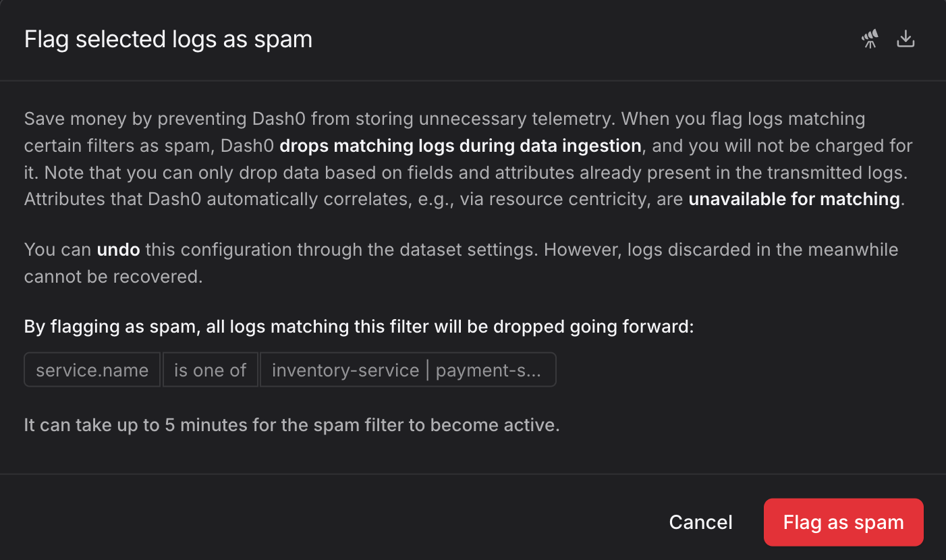This screenshot has width=946, height=560.
Task: Dismiss the dialog with Cancel
Action: pos(700,522)
